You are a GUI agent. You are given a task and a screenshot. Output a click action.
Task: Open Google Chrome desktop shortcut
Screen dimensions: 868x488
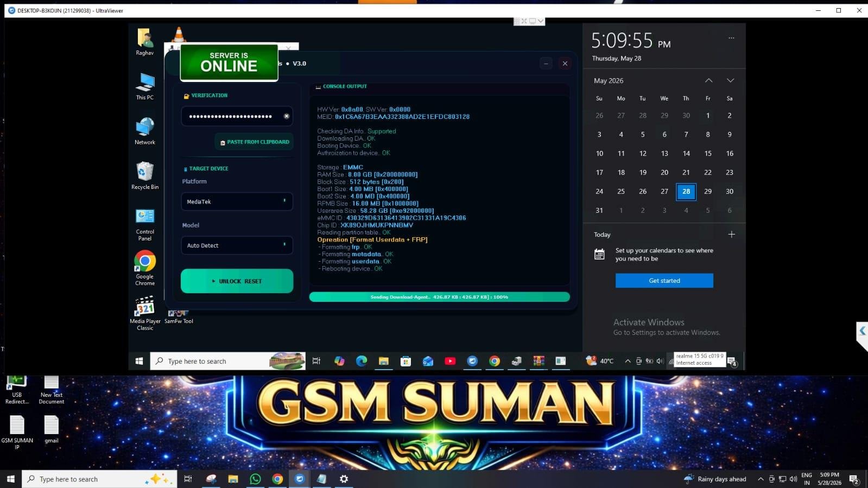coord(145,268)
